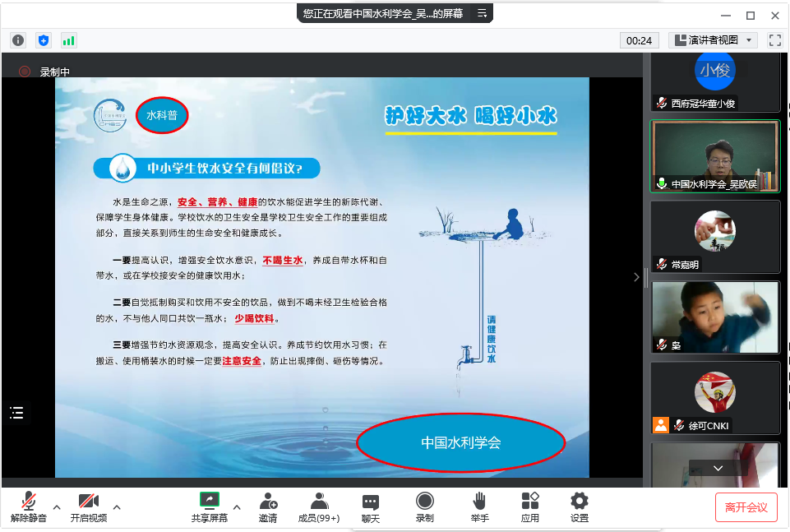Click 离开会议 leave meeting button

pyautogui.click(x=746, y=507)
